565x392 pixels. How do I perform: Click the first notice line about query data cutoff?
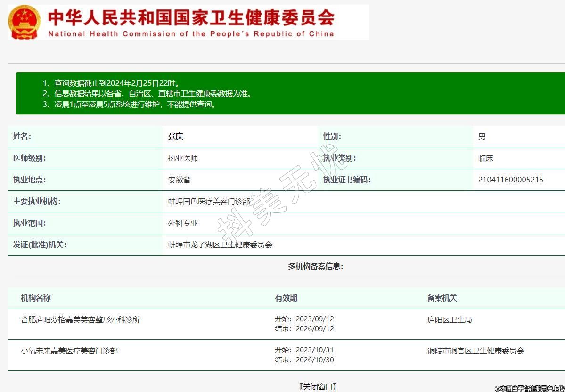pos(111,83)
